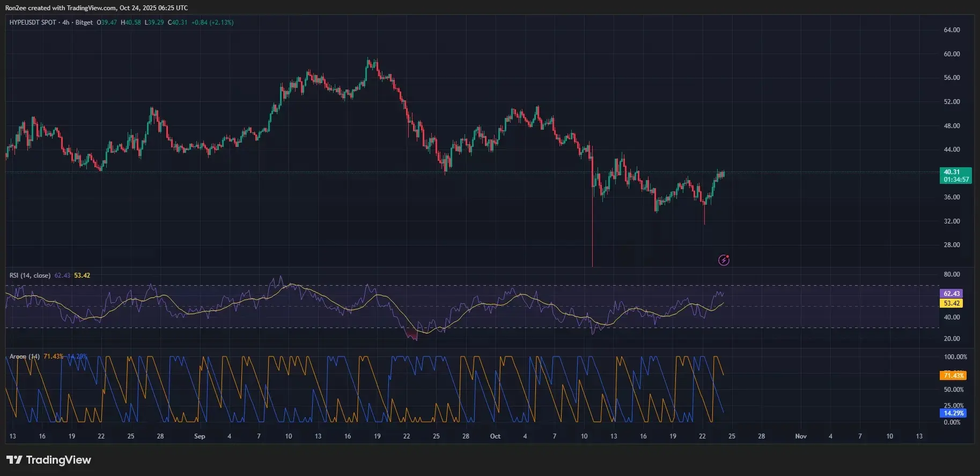980x476 pixels.
Task: Select the Aroon (14) indicator legend
Action: pos(25,356)
